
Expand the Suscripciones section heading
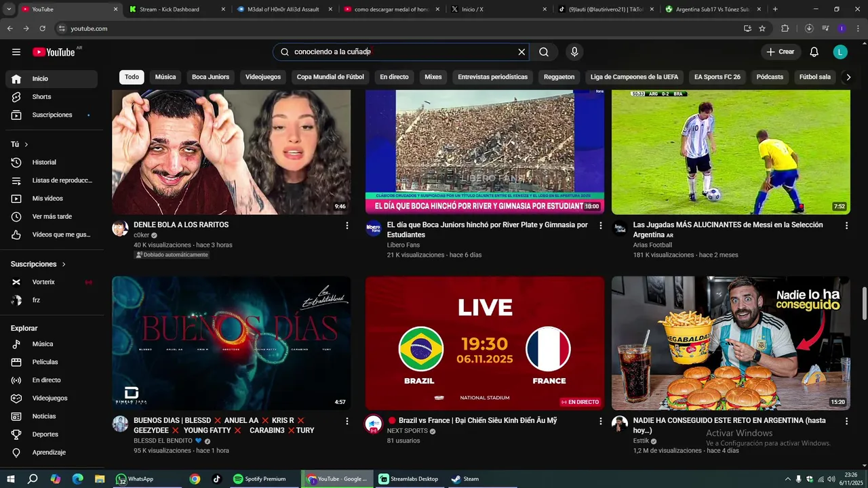click(x=39, y=264)
